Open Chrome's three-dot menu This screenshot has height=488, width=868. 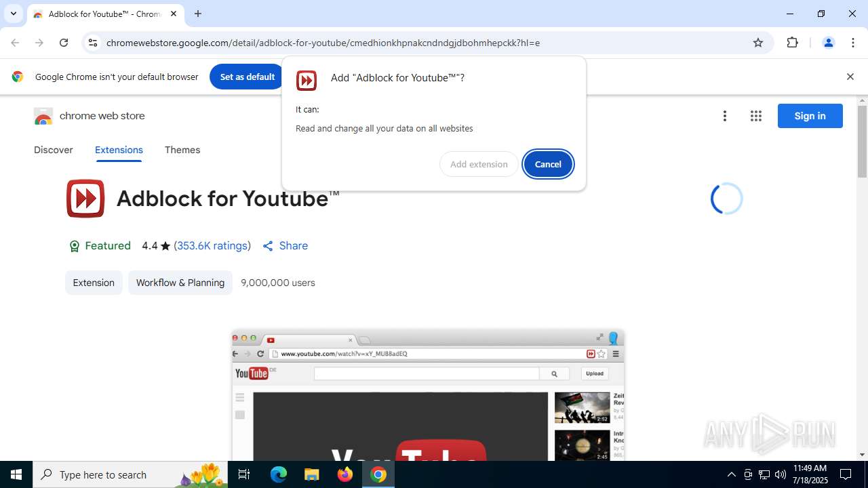tap(853, 43)
